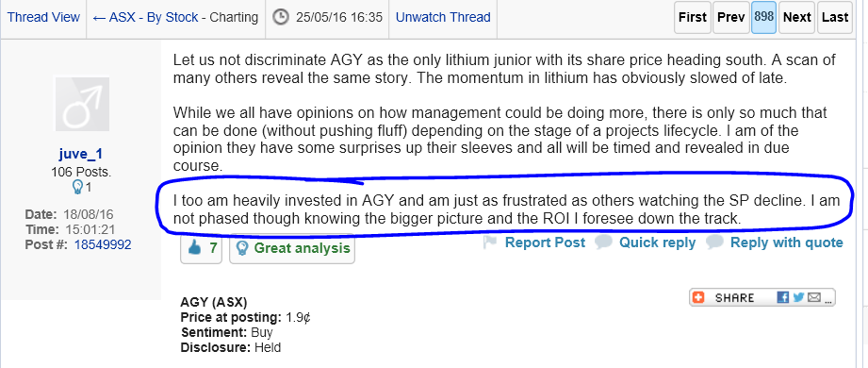Share post by email envelope icon
The height and width of the screenshot is (368, 868).
click(x=813, y=297)
